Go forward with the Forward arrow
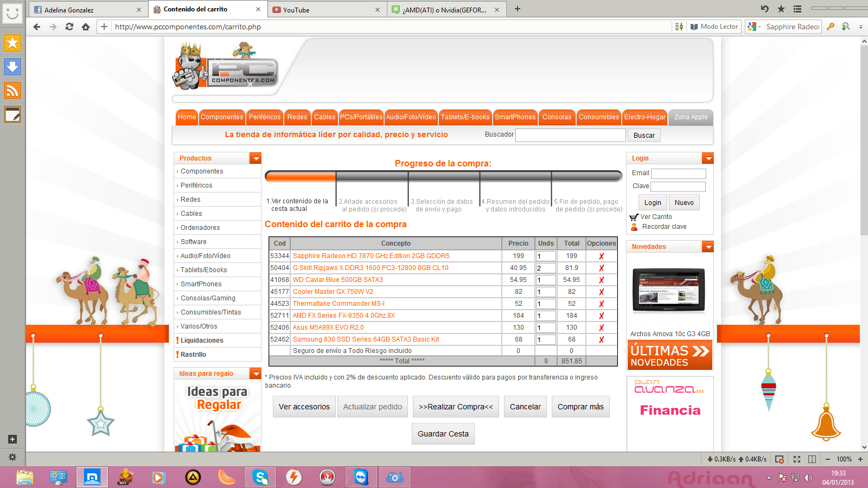868x488 pixels. click(53, 27)
